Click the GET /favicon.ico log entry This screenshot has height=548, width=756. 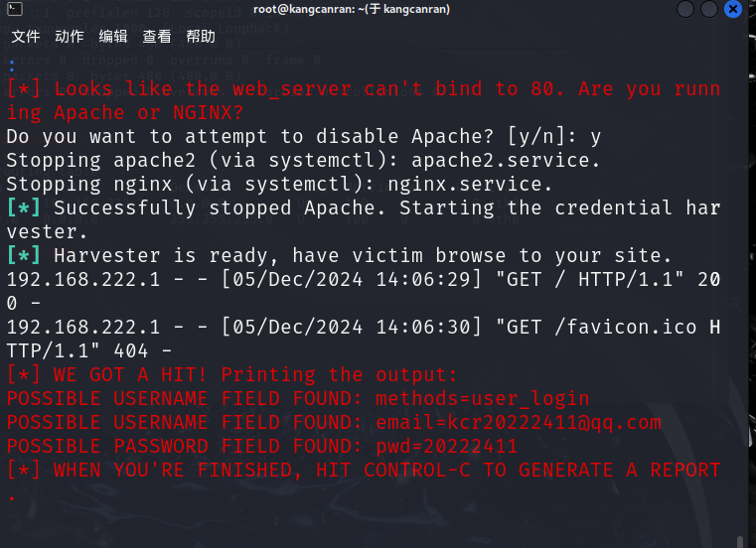[x=364, y=339]
